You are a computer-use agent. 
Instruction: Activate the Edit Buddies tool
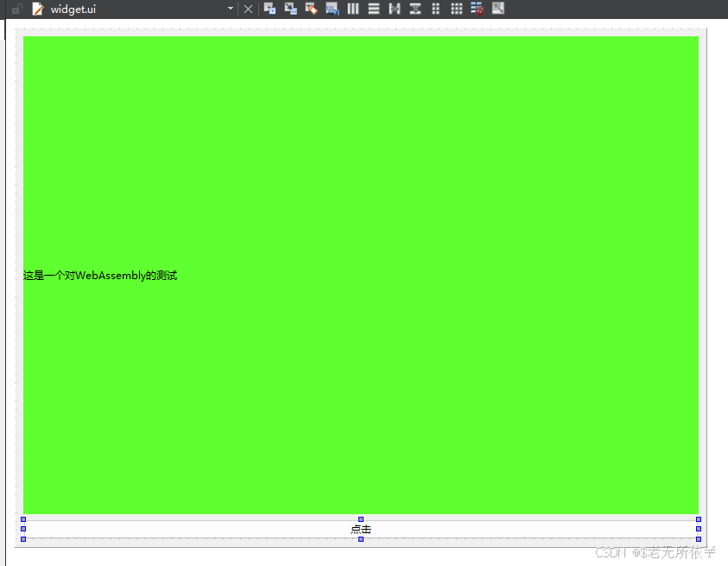(x=312, y=9)
